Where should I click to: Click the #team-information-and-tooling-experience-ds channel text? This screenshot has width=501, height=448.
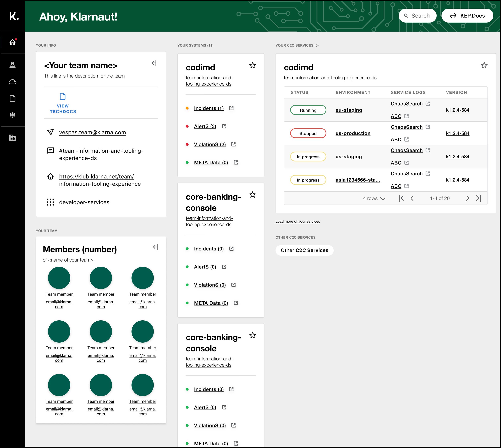[101, 154]
